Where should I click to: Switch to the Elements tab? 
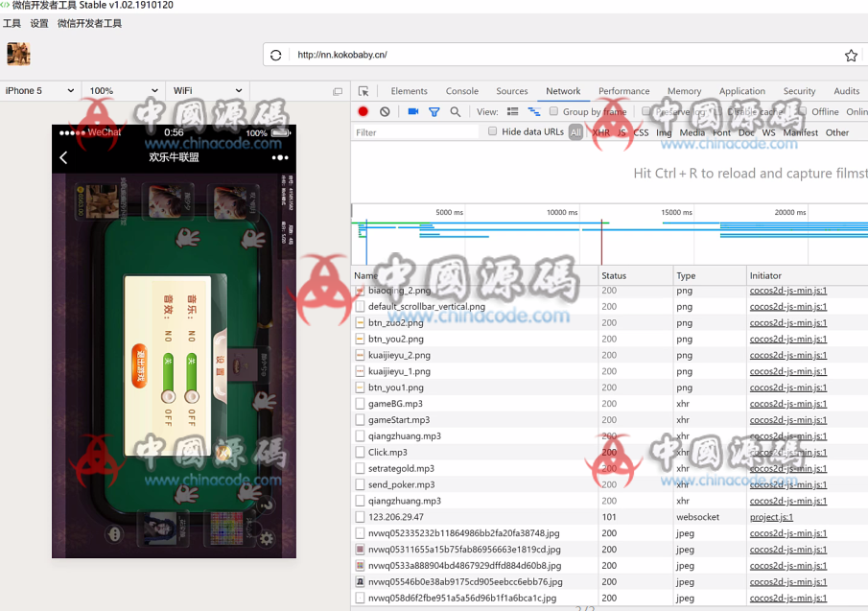click(x=410, y=91)
